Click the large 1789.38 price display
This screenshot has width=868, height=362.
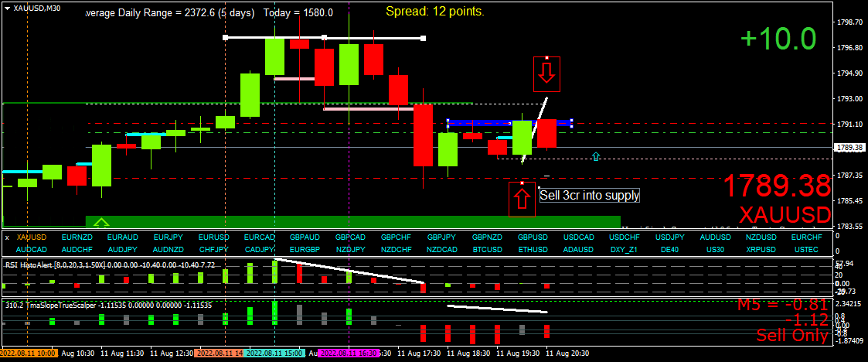(778, 186)
